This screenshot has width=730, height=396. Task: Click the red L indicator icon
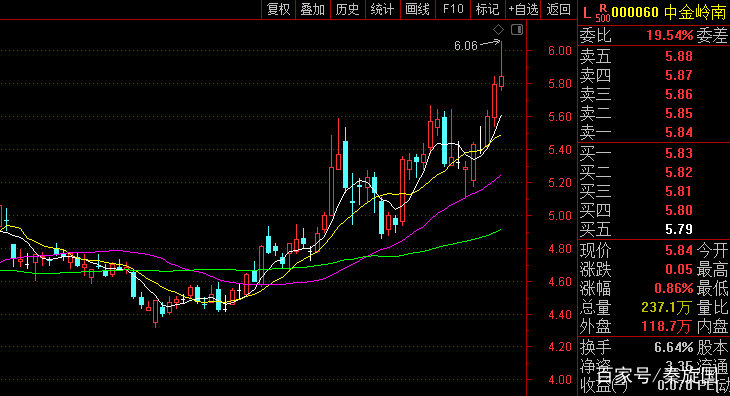587,13
